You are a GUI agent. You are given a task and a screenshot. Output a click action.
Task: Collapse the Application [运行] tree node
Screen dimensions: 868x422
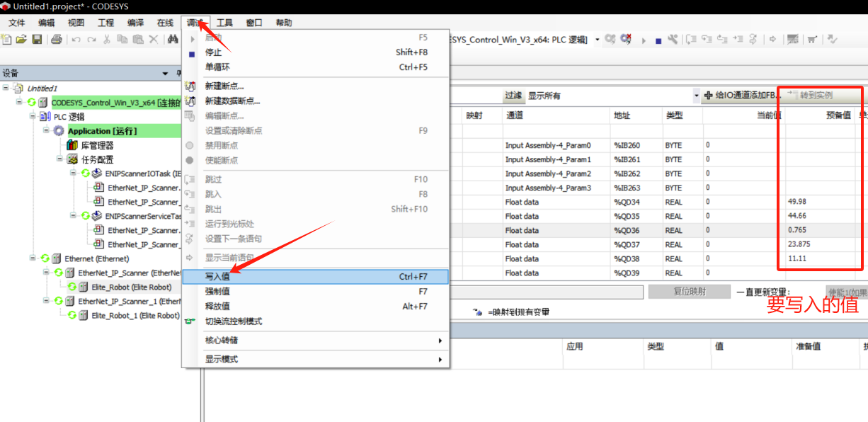click(46, 131)
